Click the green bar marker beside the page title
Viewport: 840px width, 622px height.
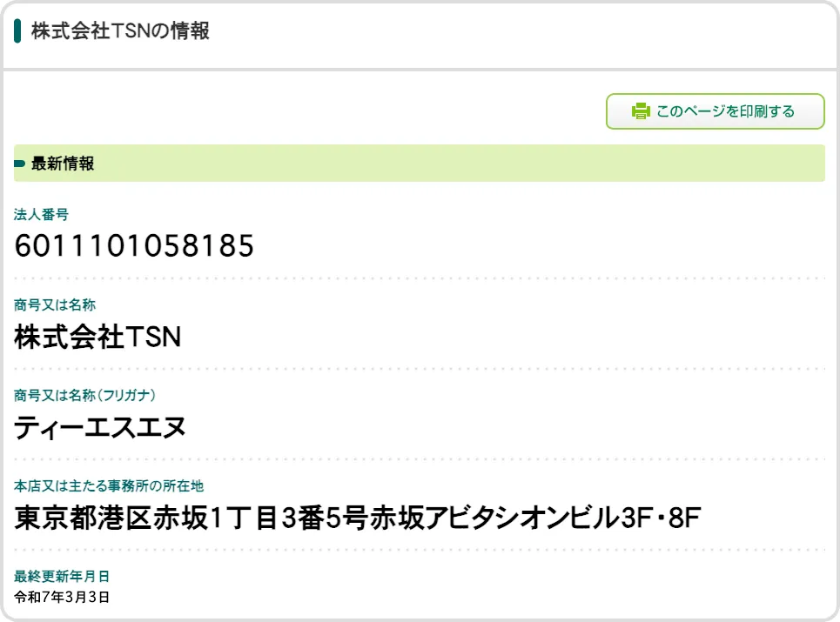[x=17, y=31]
